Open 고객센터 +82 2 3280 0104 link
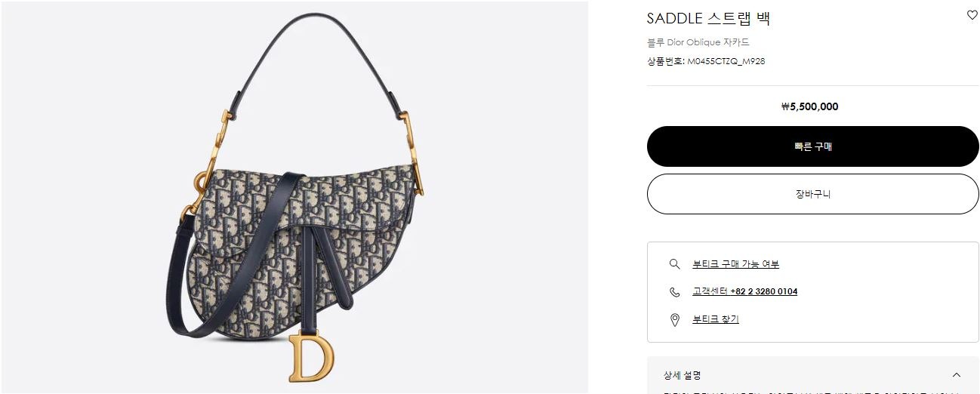The image size is (980, 394). 744,291
